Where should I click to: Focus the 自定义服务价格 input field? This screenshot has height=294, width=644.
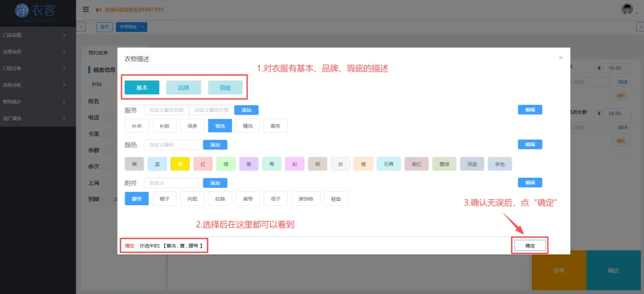[212, 110]
